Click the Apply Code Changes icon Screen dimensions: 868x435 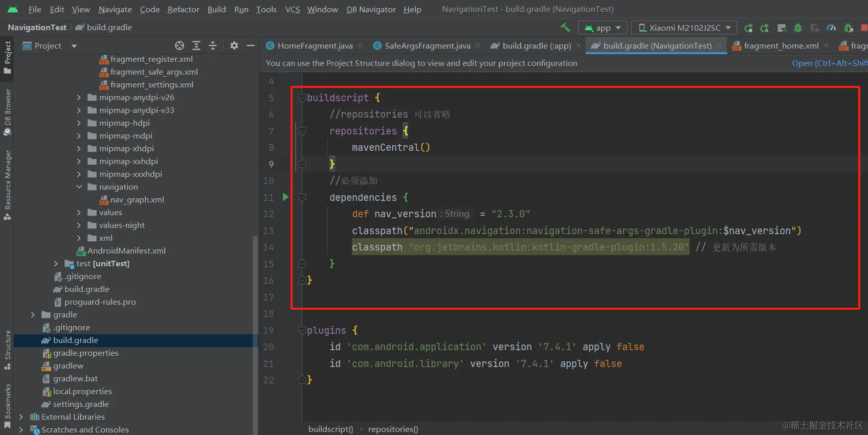tap(782, 28)
